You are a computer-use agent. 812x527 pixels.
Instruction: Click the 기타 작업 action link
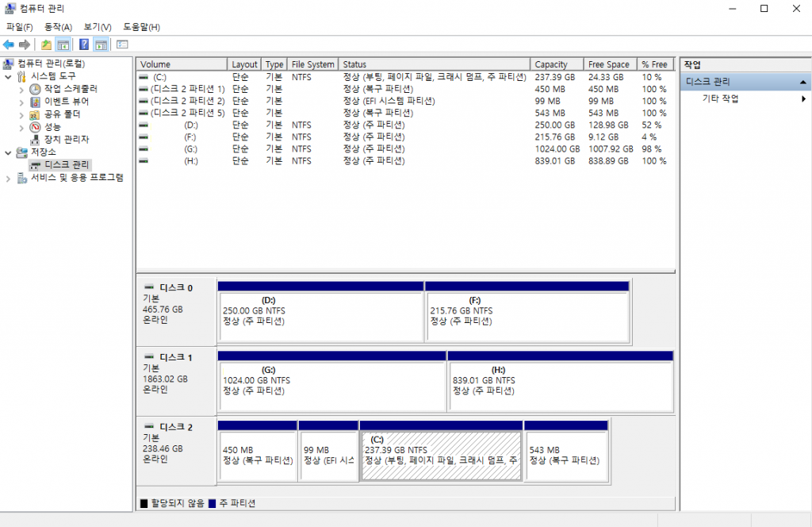(x=720, y=98)
